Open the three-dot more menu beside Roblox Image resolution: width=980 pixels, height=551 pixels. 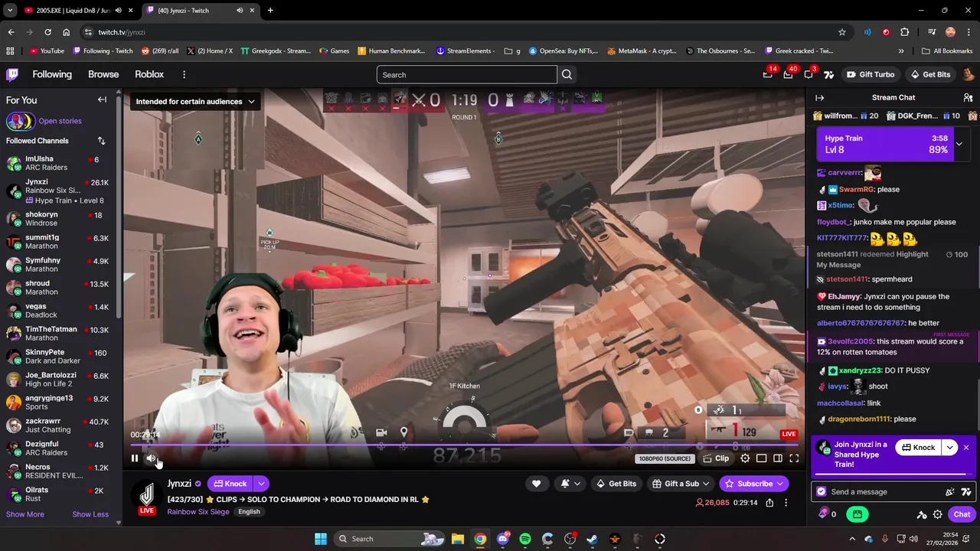point(184,74)
